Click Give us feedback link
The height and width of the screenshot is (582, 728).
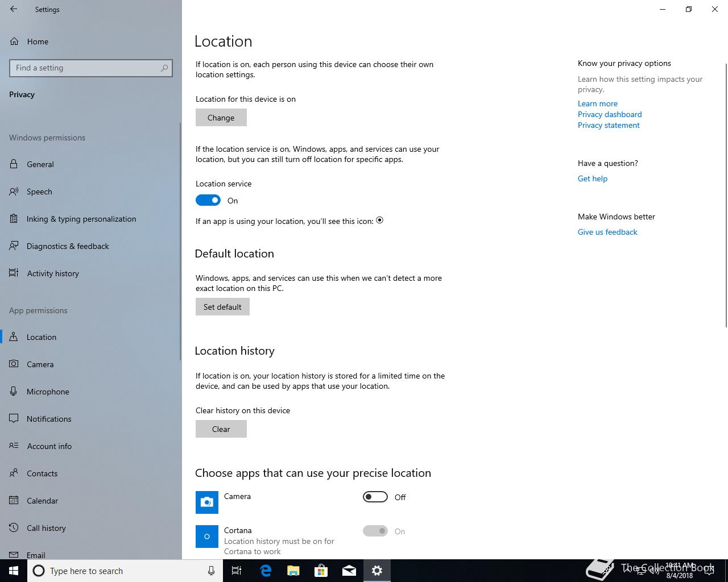tap(607, 232)
